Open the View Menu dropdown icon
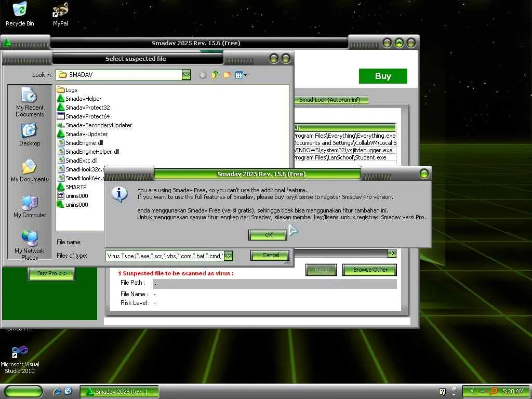532x399 pixels. [241, 75]
